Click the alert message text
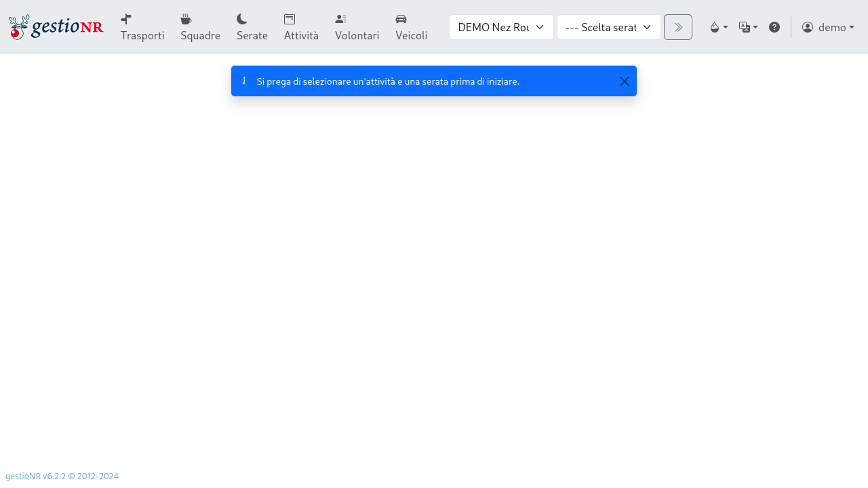Image resolution: width=868 pixels, height=488 pixels. pos(388,81)
